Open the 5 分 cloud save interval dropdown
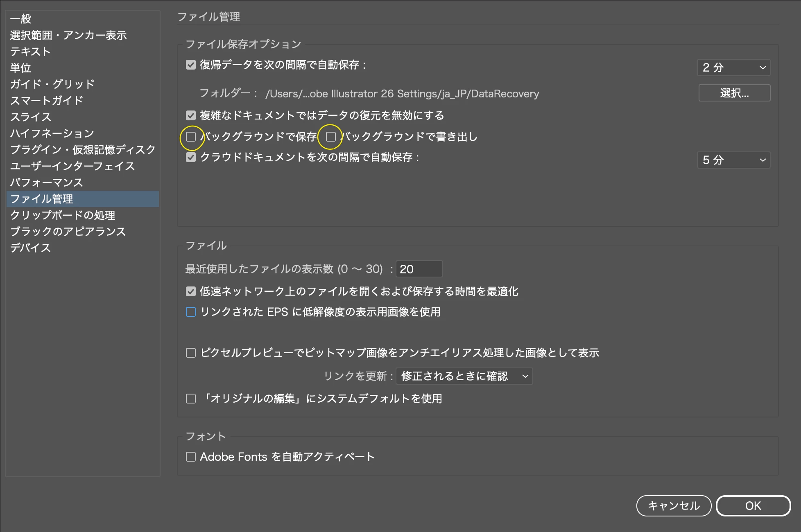Screen dimensions: 801x532 click(733, 160)
